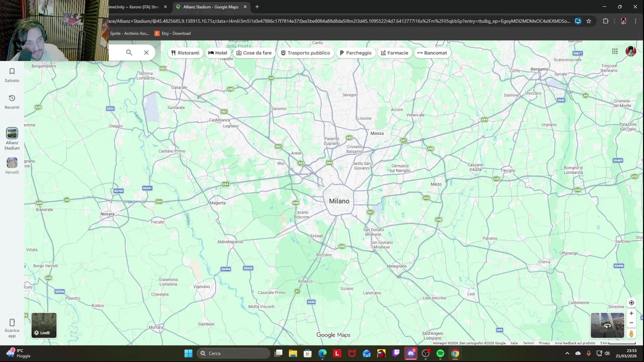Image resolution: width=644 pixels, height=362 pixels.
Task: Open the browser extensions puzzle icon
Action: tap(605, 21)
